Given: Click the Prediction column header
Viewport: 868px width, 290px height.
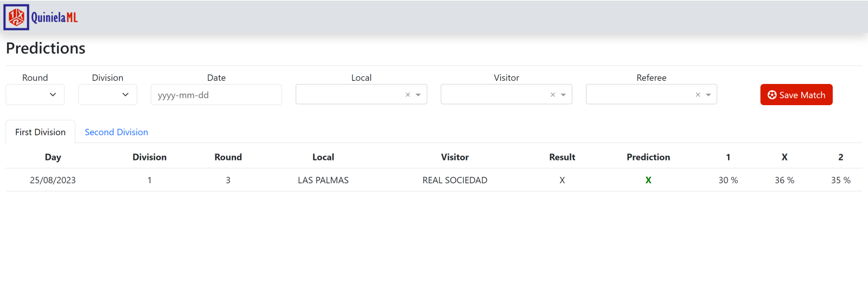Looking at the screenshot, I should point(648,157).
